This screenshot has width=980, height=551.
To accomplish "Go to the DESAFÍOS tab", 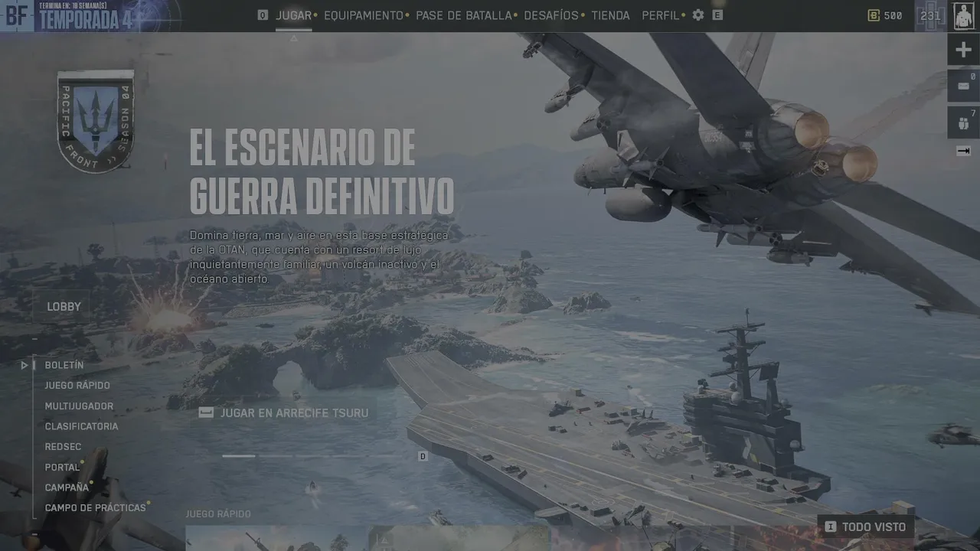I will (x=551, y=15).
